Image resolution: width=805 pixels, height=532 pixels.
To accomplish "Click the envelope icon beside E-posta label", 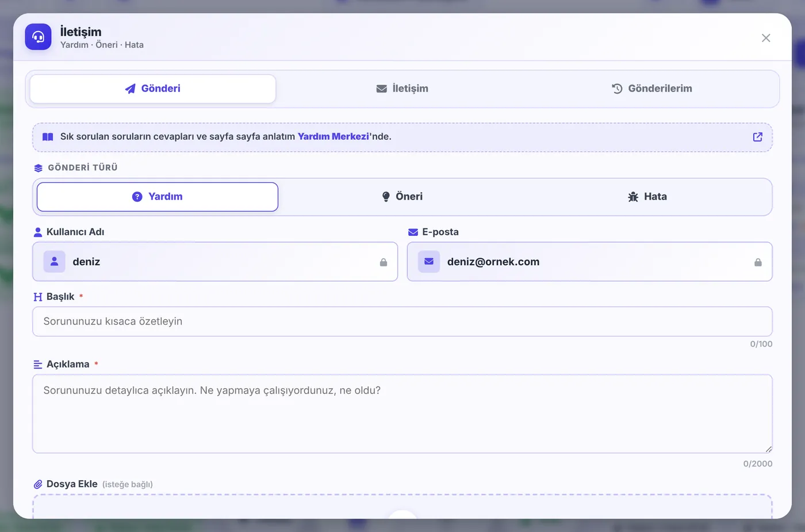I will [413, 232].
